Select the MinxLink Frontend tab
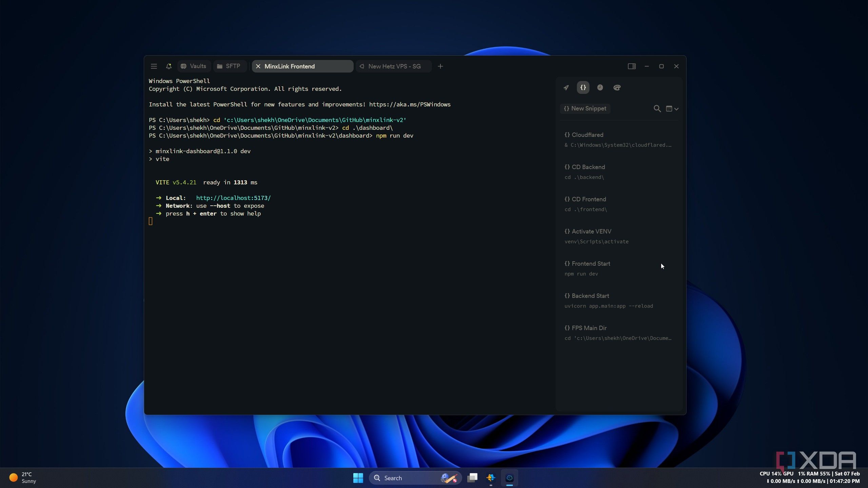868x488 pixels. click(302, 66)
